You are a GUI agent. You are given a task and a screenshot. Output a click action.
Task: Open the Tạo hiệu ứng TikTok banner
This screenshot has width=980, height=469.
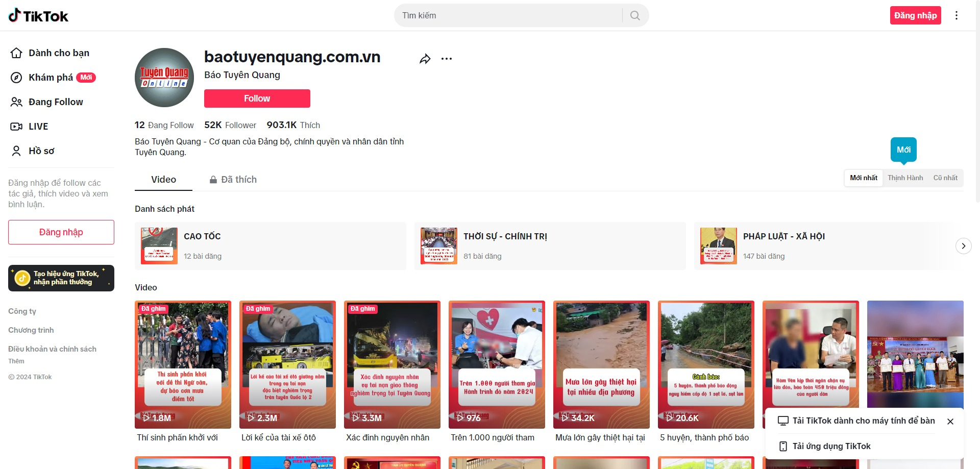tap(61, 278)
